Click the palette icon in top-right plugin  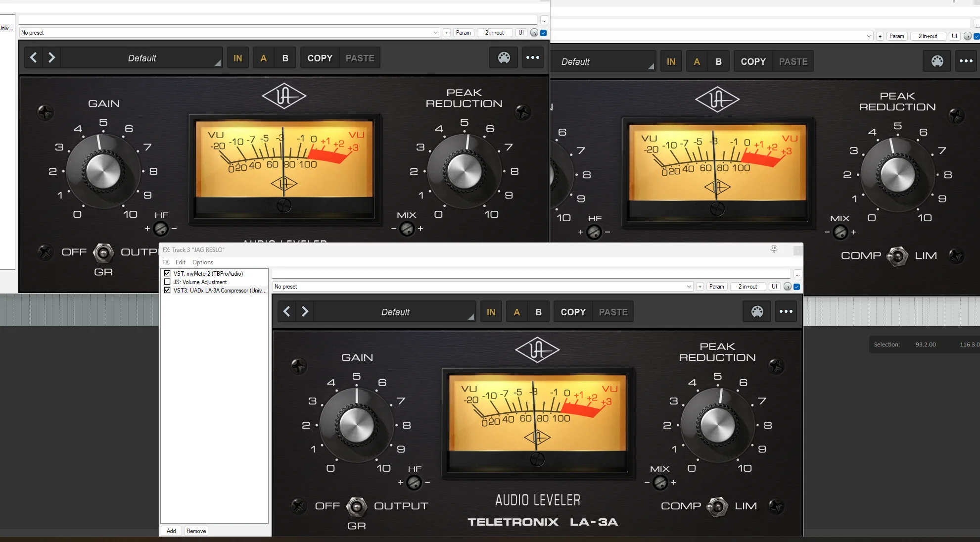tap(937, 61)
